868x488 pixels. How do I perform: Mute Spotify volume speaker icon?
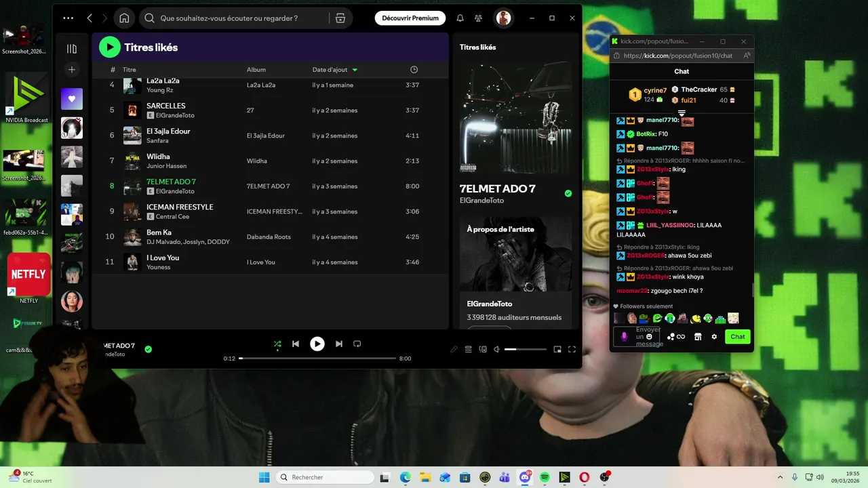coord(496,349)
